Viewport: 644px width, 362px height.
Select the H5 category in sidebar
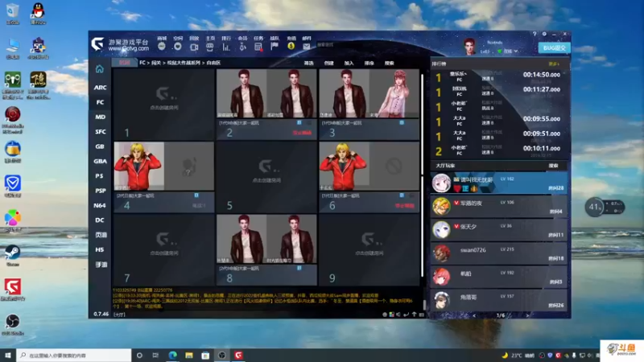pos(100,249)
